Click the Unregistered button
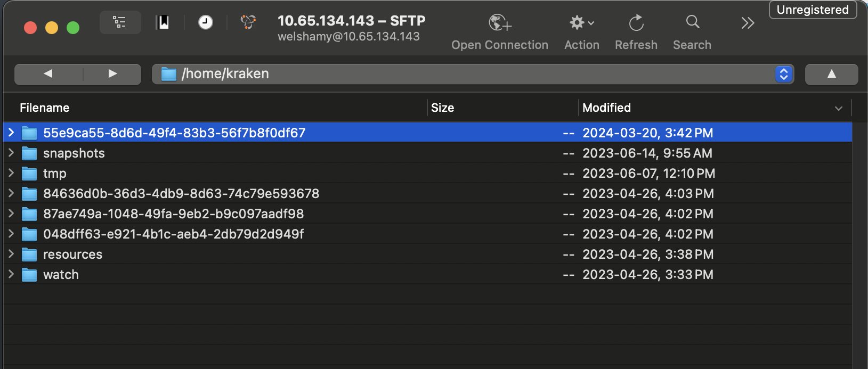 click(812, 10)
